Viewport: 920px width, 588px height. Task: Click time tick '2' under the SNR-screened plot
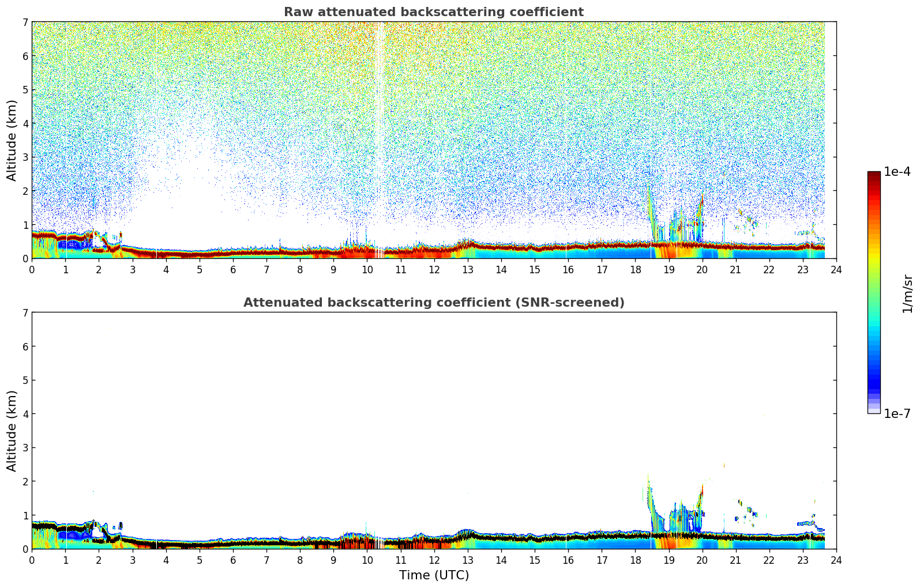coord(99,560)
